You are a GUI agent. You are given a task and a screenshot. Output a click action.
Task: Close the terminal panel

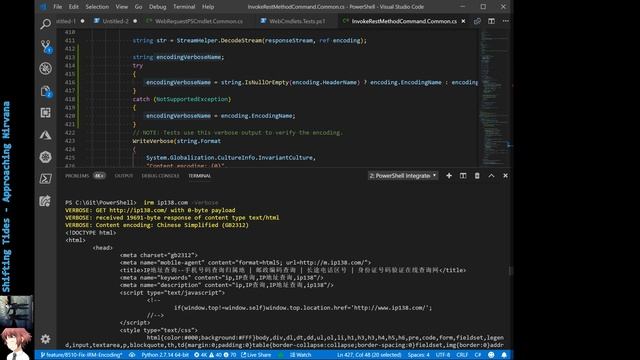point(505,176)
